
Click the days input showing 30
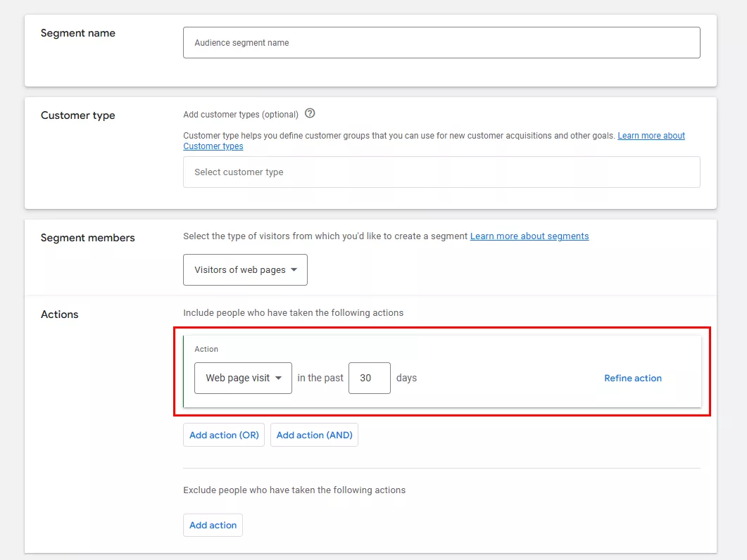(369, 378)
